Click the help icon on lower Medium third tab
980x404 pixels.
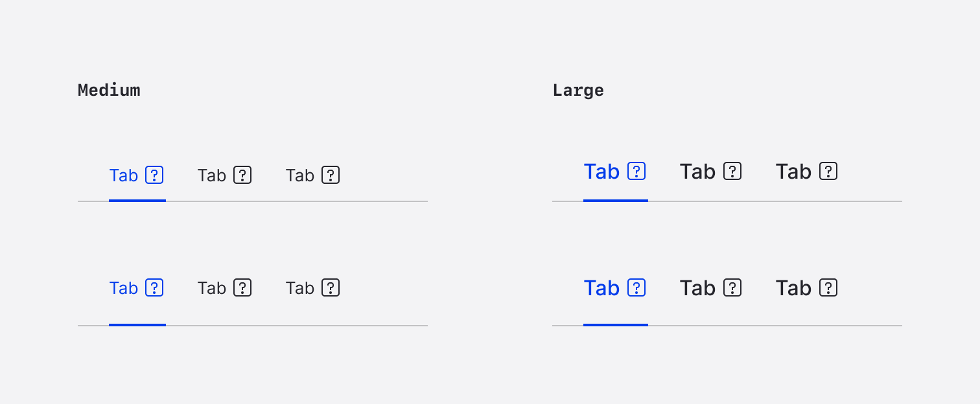(331, 287)
